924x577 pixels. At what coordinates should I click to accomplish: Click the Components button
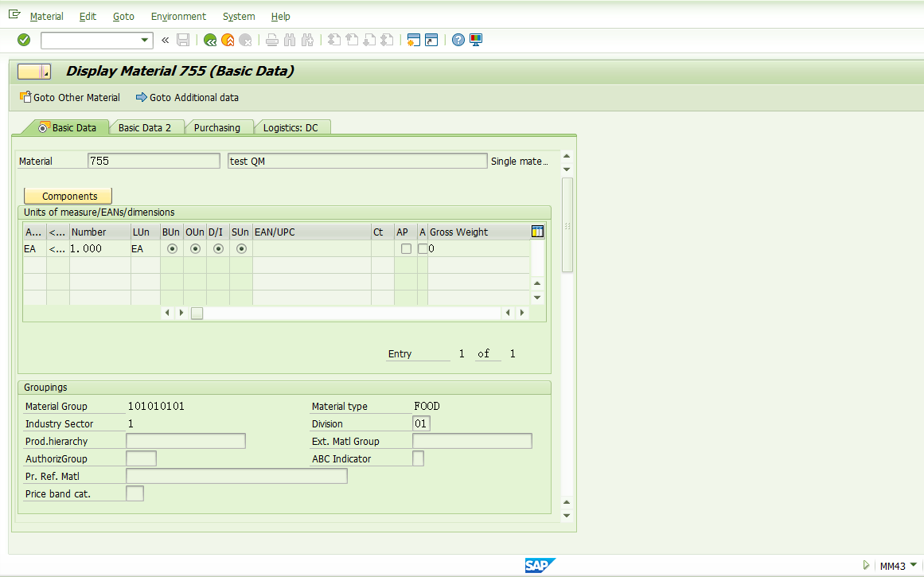coord(67,195)
